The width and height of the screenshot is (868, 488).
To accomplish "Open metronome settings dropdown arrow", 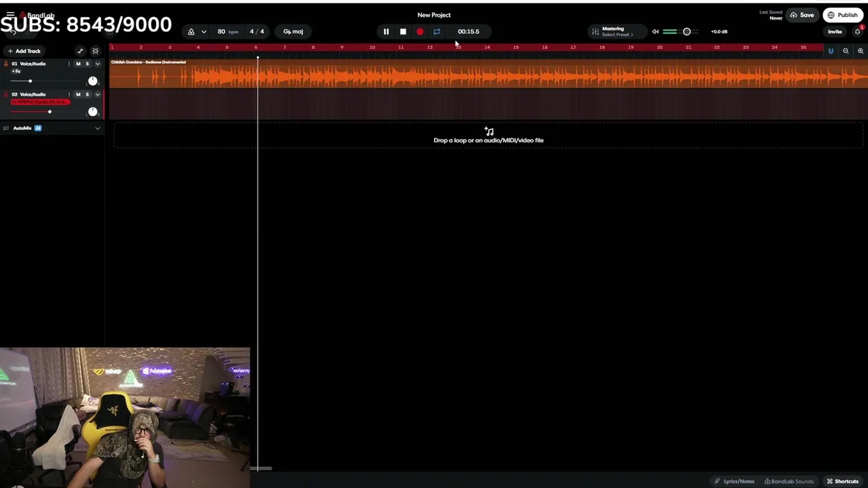I will pos(203,32).
